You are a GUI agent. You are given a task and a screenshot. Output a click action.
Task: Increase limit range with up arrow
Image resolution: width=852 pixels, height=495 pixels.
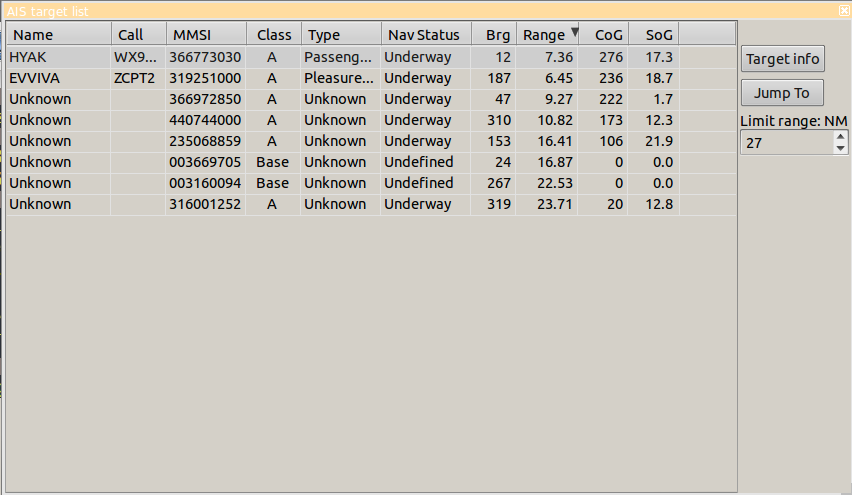tap(841, 138)
